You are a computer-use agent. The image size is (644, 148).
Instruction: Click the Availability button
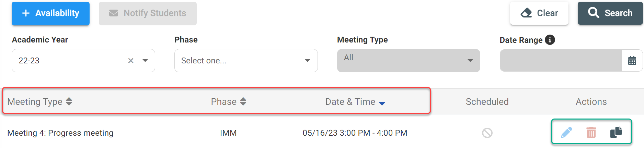[x=50, y=13]
